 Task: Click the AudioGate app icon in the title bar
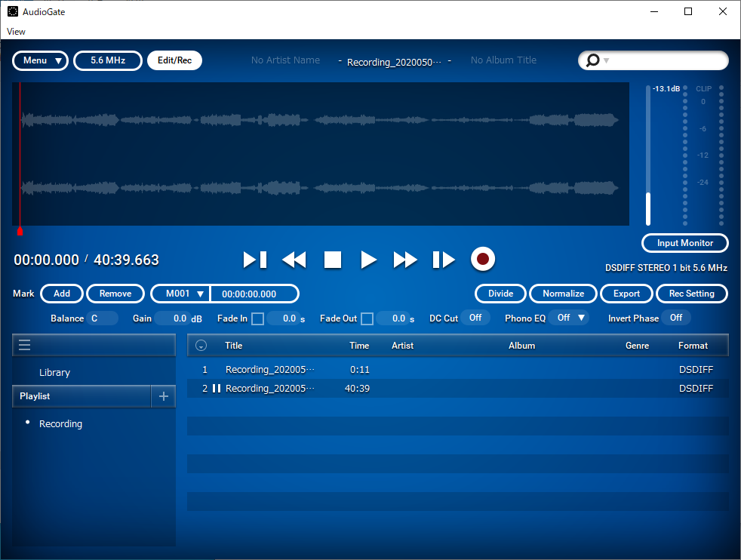13,11
